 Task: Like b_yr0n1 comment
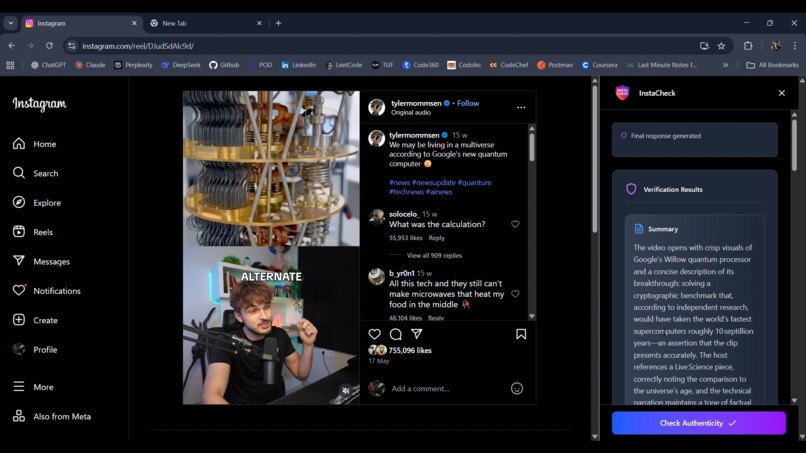click(x=515, y=294)
